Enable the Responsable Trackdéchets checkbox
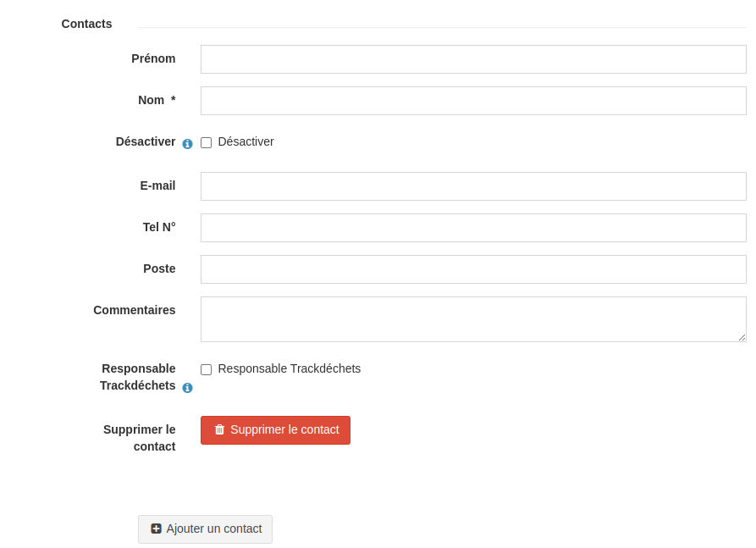This screenshot has width=756, height=548. point(207,369)
